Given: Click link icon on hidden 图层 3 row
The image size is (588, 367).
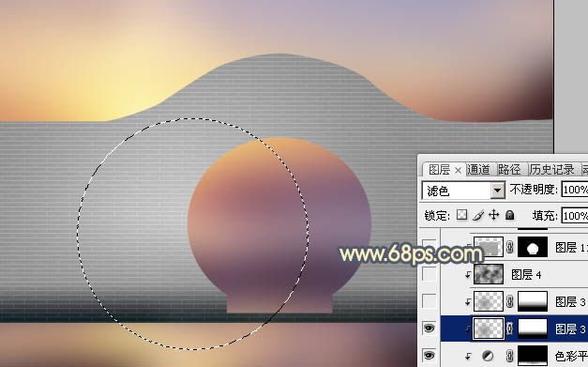Looking at the screenshot, I should (x=509, y=301).
